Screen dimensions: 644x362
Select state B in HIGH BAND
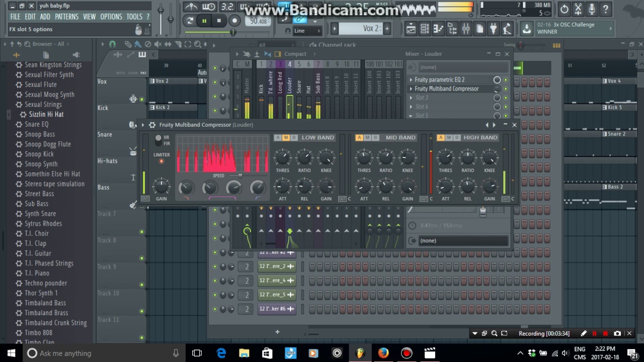point(456,137)
